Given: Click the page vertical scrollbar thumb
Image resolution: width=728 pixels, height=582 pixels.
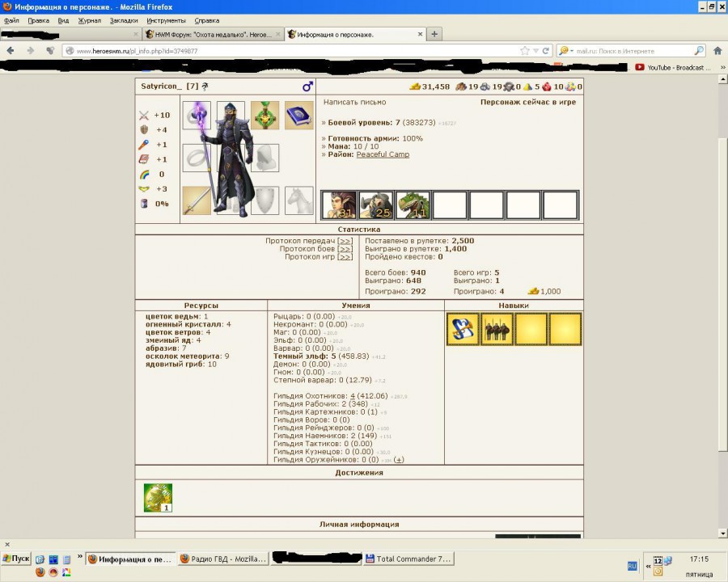Looking at the screenshot, I should click(723, 294).
